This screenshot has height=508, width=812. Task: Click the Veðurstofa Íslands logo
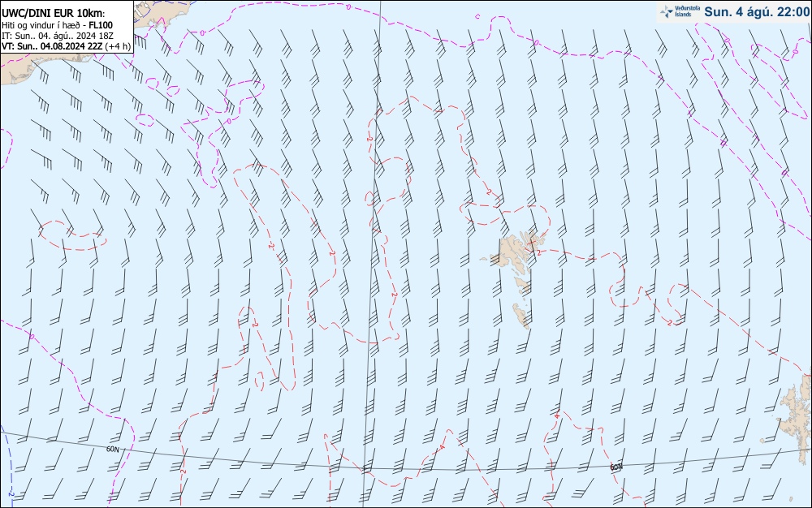click(680, 11)
